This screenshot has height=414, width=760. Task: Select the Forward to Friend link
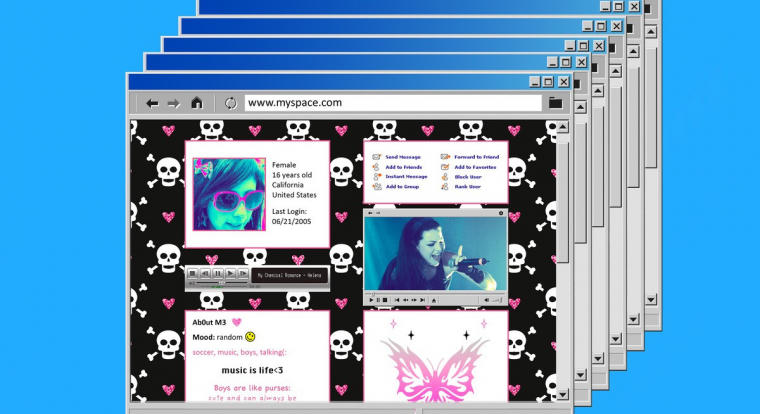tap(476, 157)
